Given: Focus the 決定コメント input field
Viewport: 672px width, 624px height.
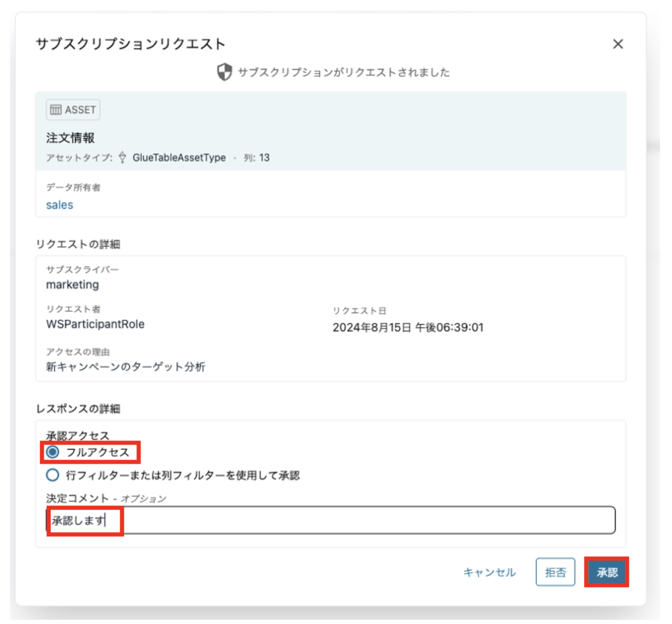Looking at the screenshot, I should (x=331, y=520).
